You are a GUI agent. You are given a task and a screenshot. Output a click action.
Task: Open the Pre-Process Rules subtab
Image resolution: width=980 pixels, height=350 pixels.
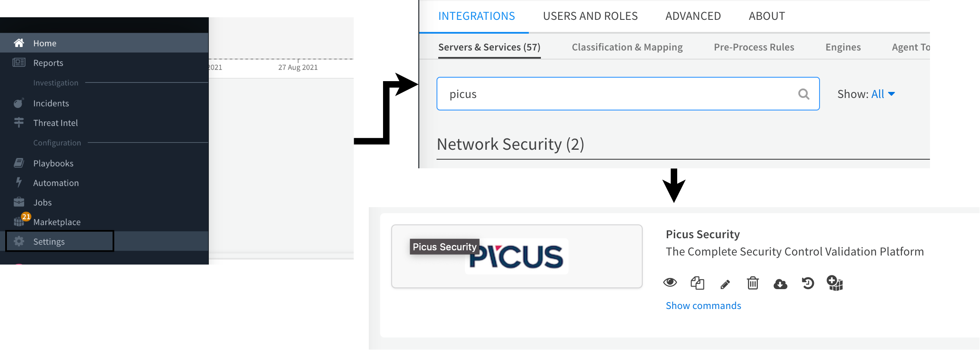tap(754, 47)
